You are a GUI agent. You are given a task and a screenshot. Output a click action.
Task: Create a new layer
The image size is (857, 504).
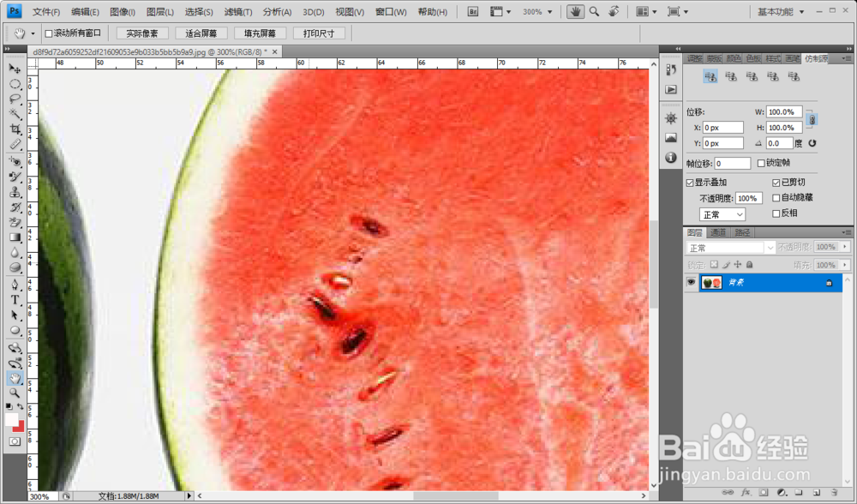(x=817, y=493)
